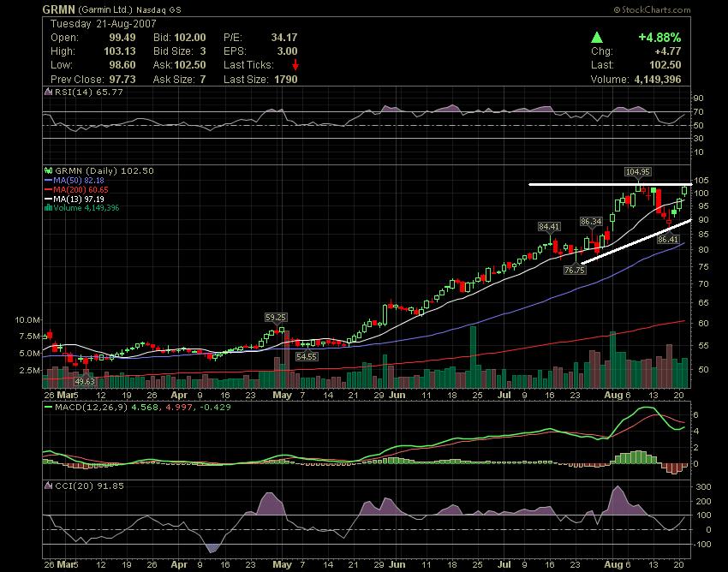Viewport: 728px width, 572px height.
Task: Click the Bid Size value 3
Action: click(x=203, y=51)
